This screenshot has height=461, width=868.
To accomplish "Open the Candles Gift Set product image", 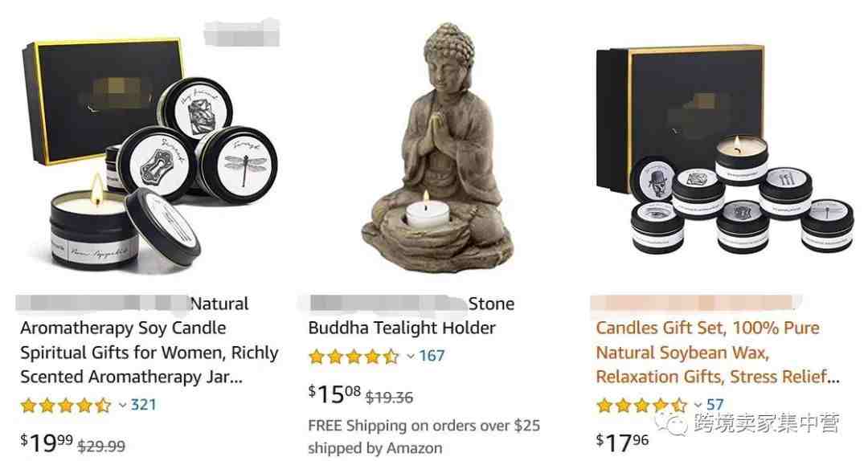I will tap(725, 149).
